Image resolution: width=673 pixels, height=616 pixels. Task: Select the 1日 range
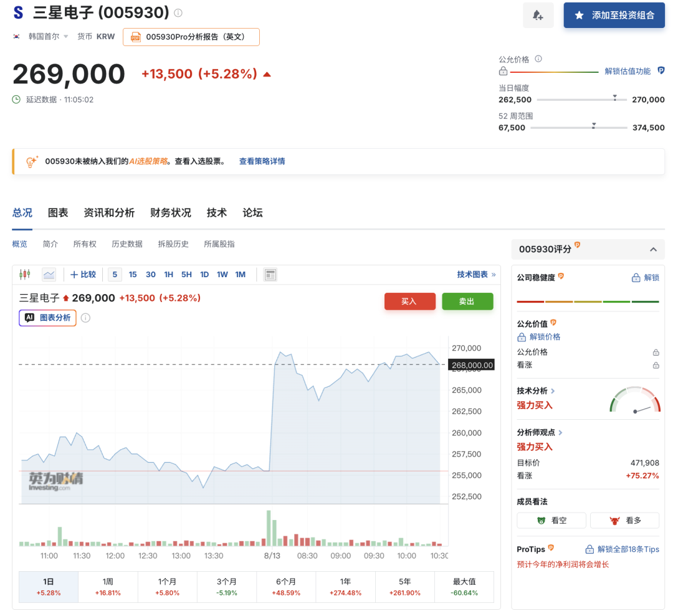(x=49, y=587)
